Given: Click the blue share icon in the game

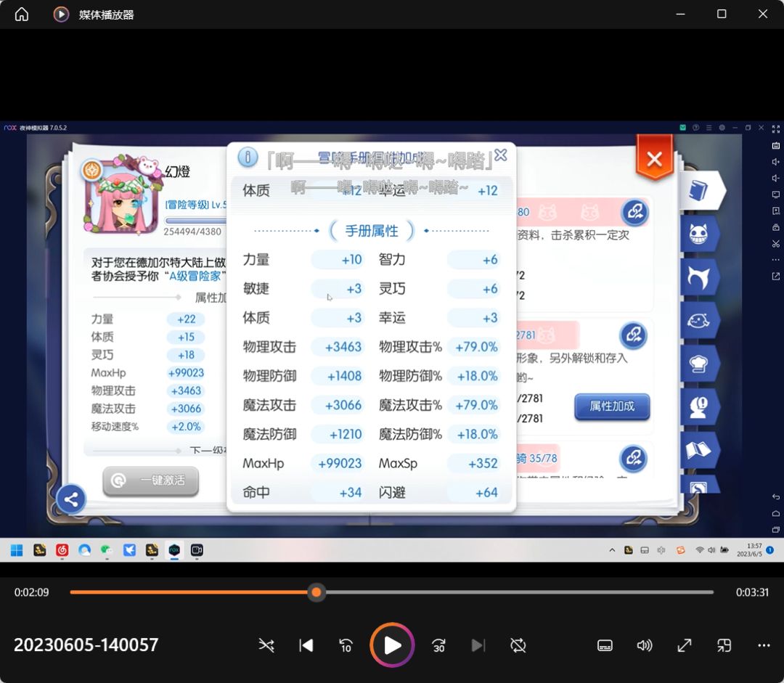Looking at the screenshot, I should (x=71, y=499).
